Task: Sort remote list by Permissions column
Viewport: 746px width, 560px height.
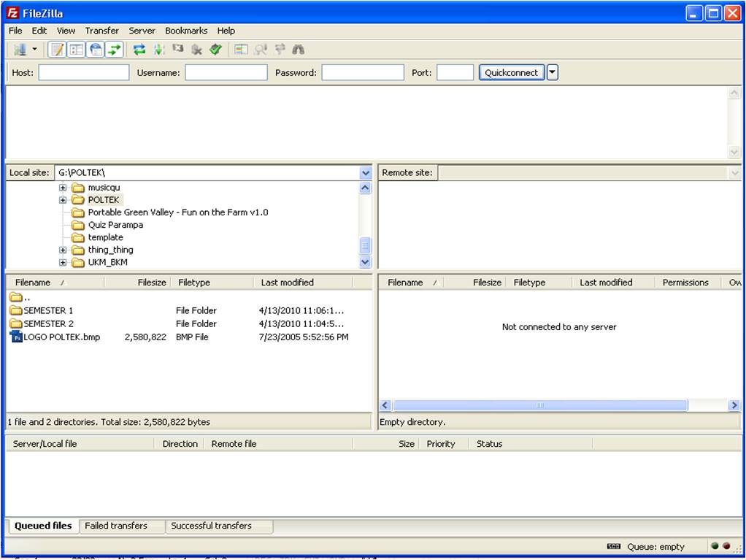Action: pyautogui.click(x=688, y=282)
